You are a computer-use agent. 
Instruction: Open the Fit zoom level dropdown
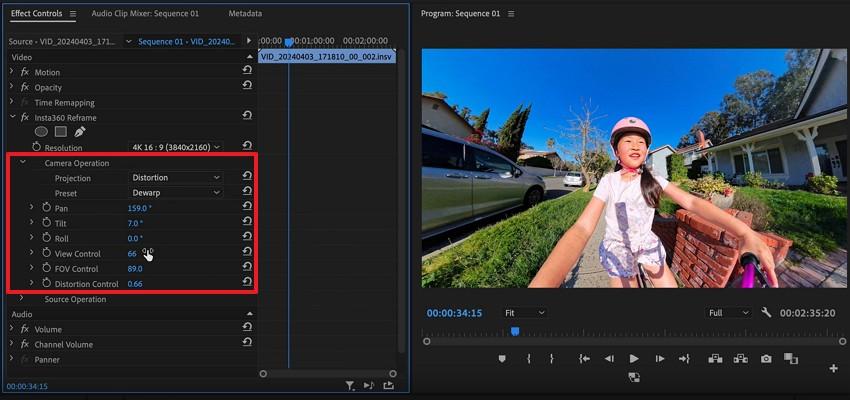coord(524,313)
